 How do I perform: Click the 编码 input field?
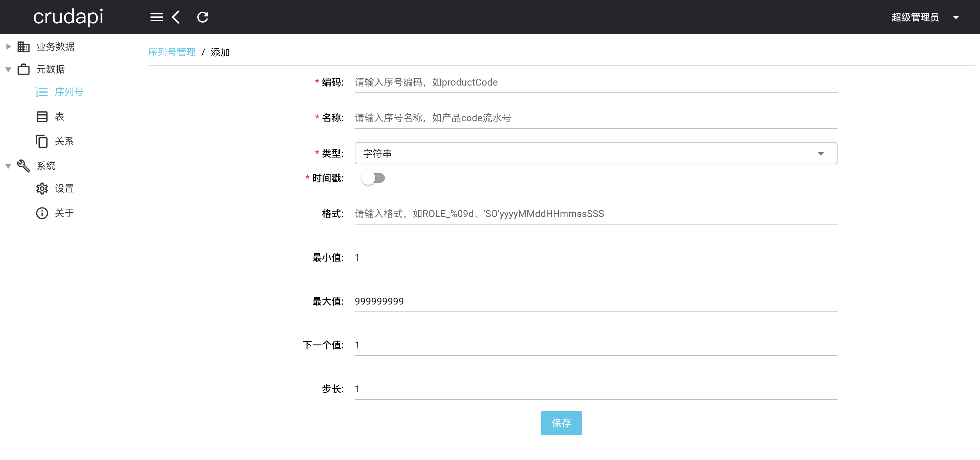pos(595,82)
